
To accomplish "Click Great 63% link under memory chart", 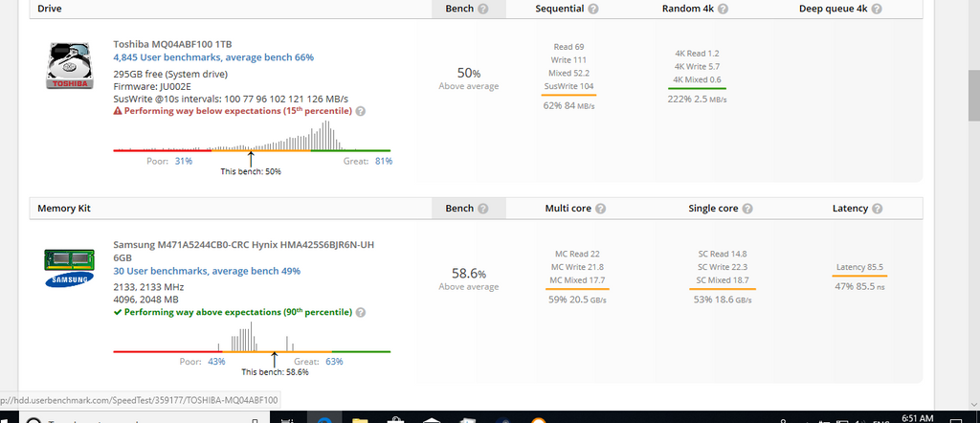I will [334, 362].
